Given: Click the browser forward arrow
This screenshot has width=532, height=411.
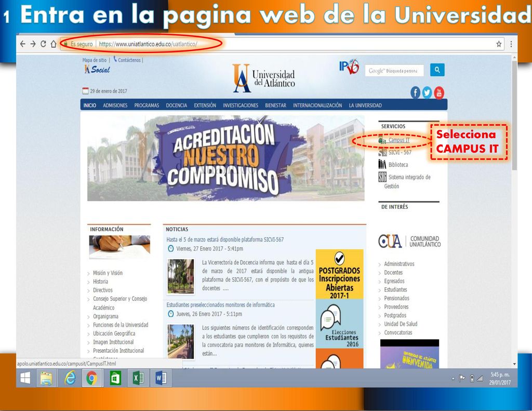Looking at the screenshot, I should click(33, 44).
